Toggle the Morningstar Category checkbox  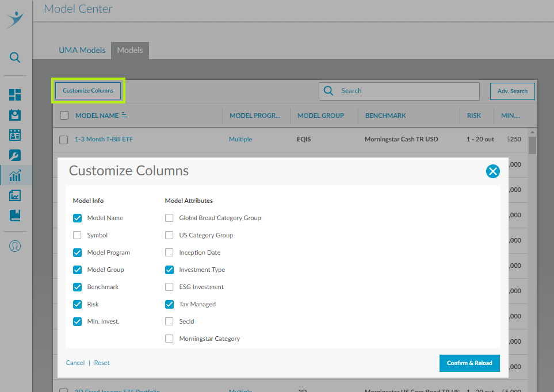(x=169, y=339)
